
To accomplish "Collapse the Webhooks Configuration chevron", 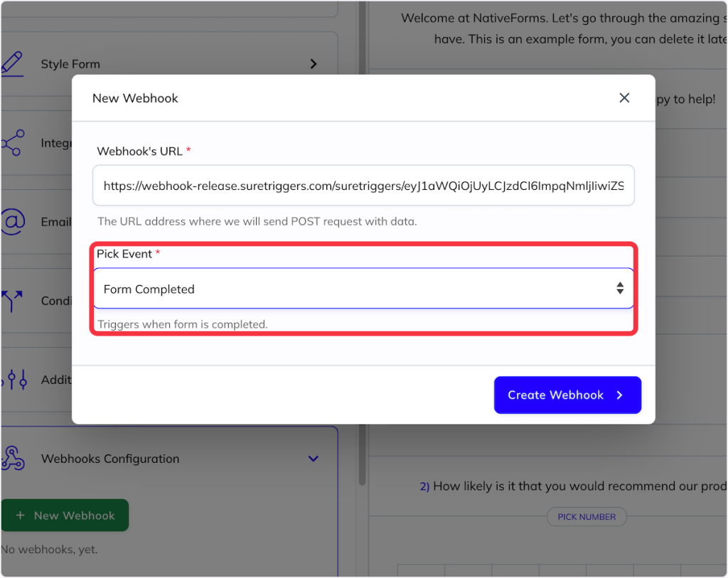I will click(x=314, y=459).
